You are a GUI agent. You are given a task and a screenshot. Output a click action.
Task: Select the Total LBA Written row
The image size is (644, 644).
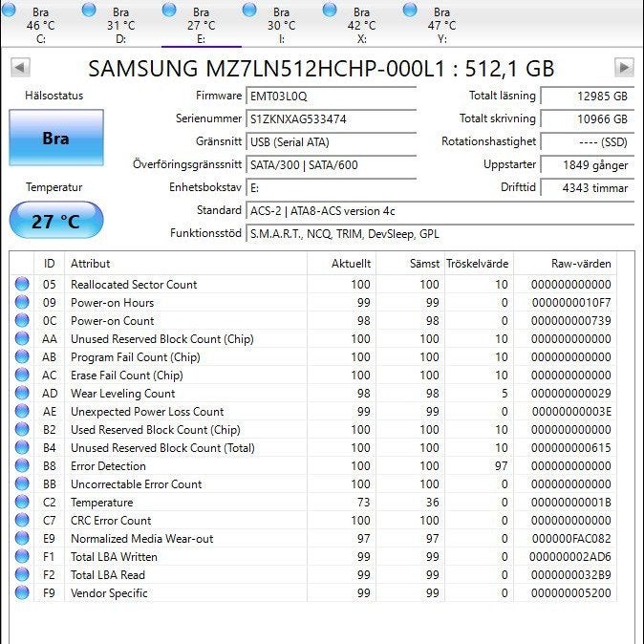313,556
